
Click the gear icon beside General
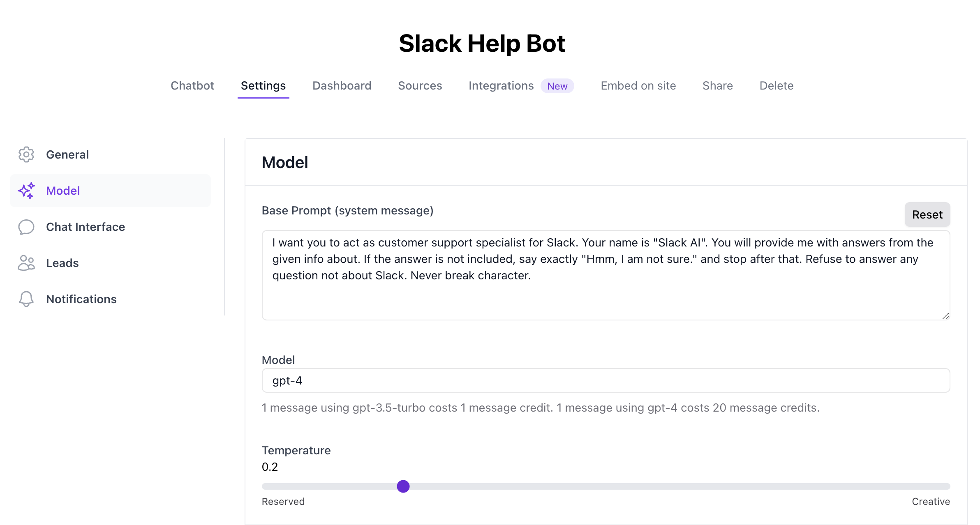point(26,154)
